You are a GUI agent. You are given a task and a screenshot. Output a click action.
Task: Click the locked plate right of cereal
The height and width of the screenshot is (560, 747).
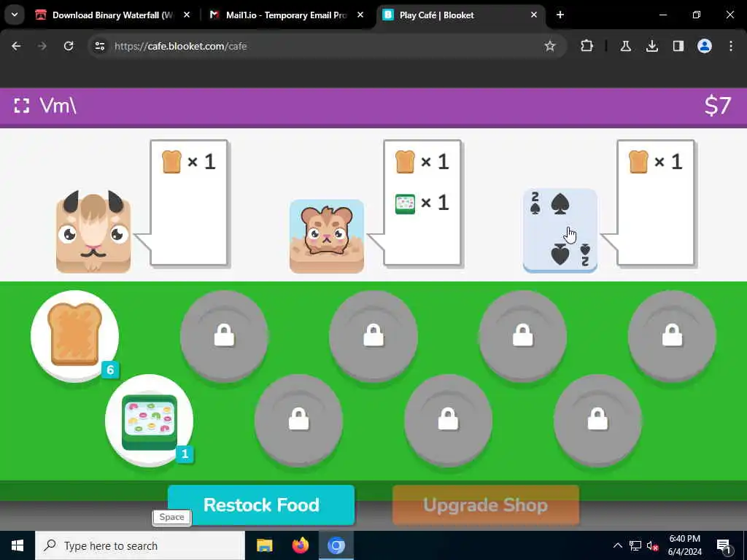click(298, 421)
